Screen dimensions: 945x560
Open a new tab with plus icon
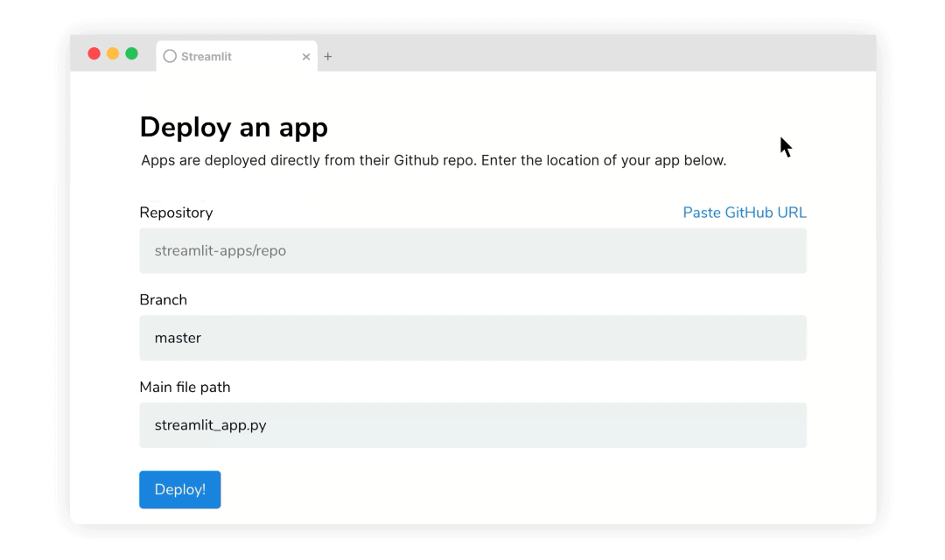328,57
